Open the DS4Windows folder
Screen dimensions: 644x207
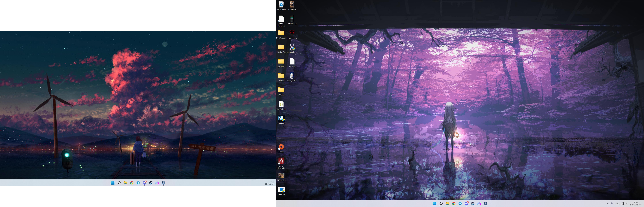(281, 33)
